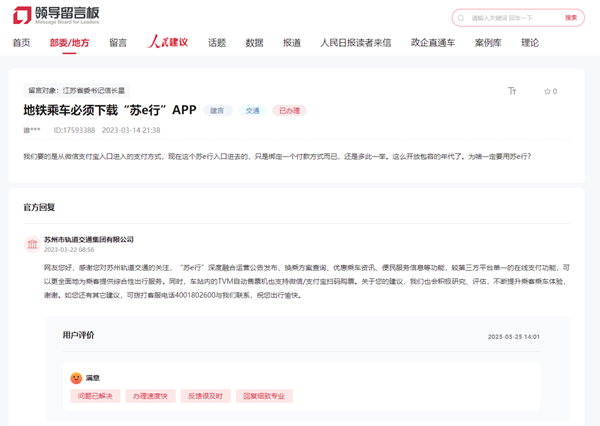This screenshot has width=600, height=426.
Task: Click the star favorite icon
Action: tap(547, 91)
